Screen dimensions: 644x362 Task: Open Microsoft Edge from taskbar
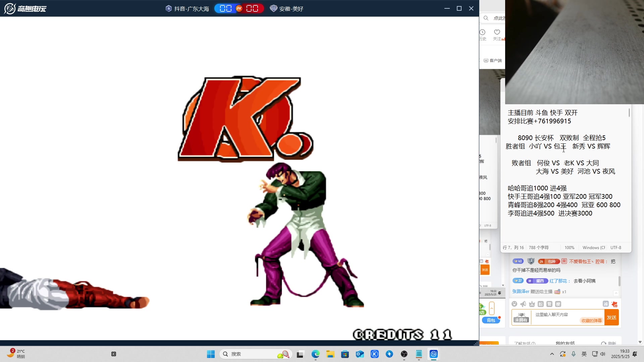click(x=315, y=354)
